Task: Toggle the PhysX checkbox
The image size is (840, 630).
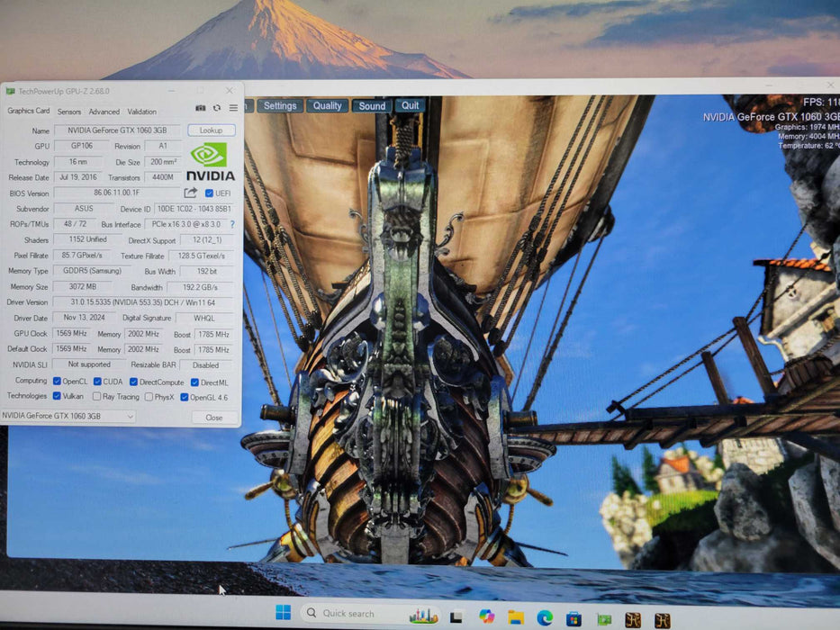Action: click(149, 397)
